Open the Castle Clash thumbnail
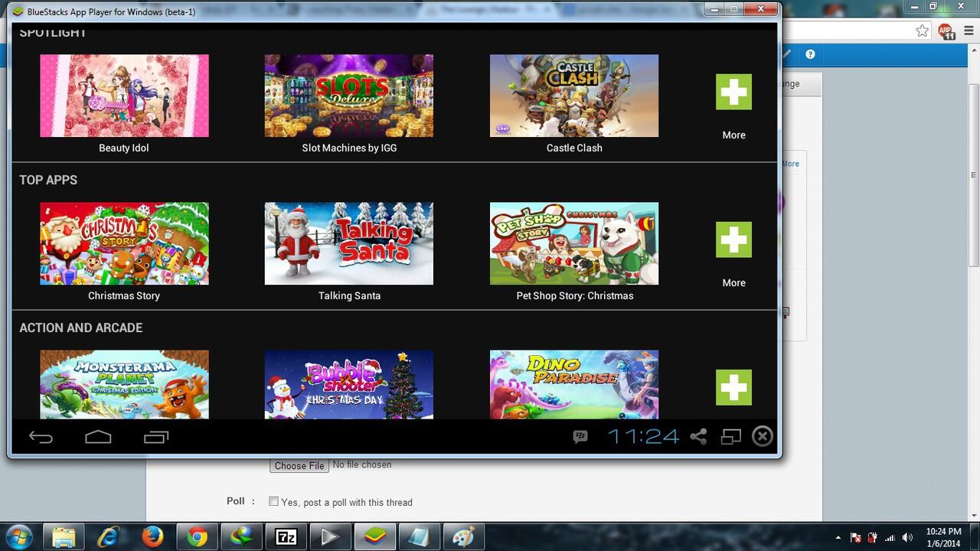 point(574,96)
